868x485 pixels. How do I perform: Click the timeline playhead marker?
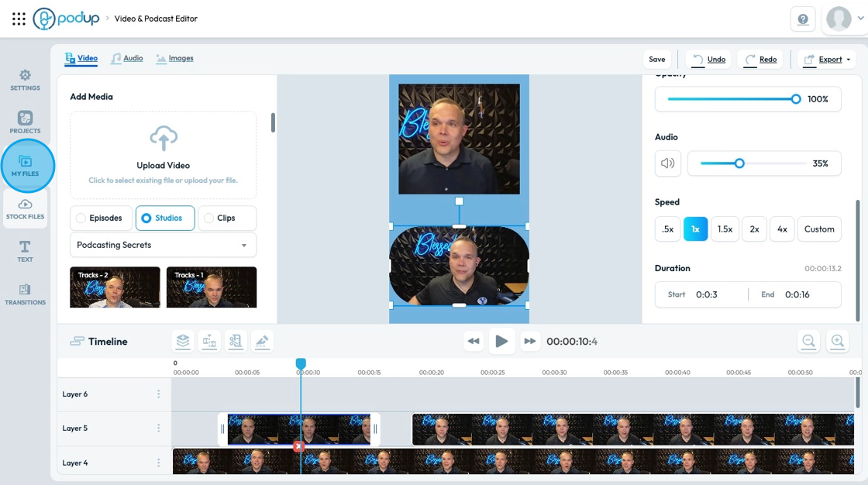click(x=301, y=363)
